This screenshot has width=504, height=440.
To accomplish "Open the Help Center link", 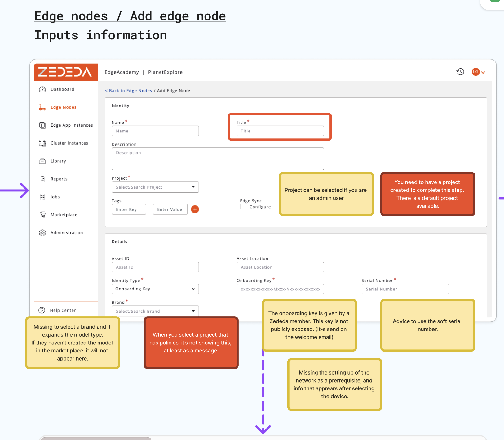I will (63, 310).
